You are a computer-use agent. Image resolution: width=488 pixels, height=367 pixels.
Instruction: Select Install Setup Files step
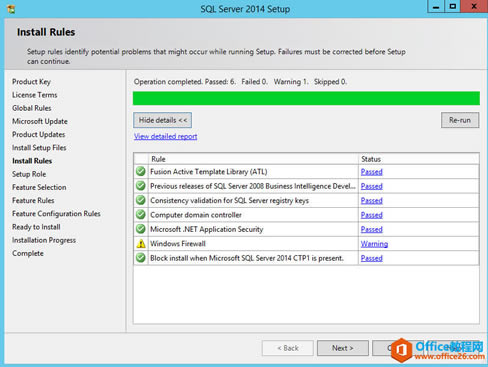click(39, 148)
